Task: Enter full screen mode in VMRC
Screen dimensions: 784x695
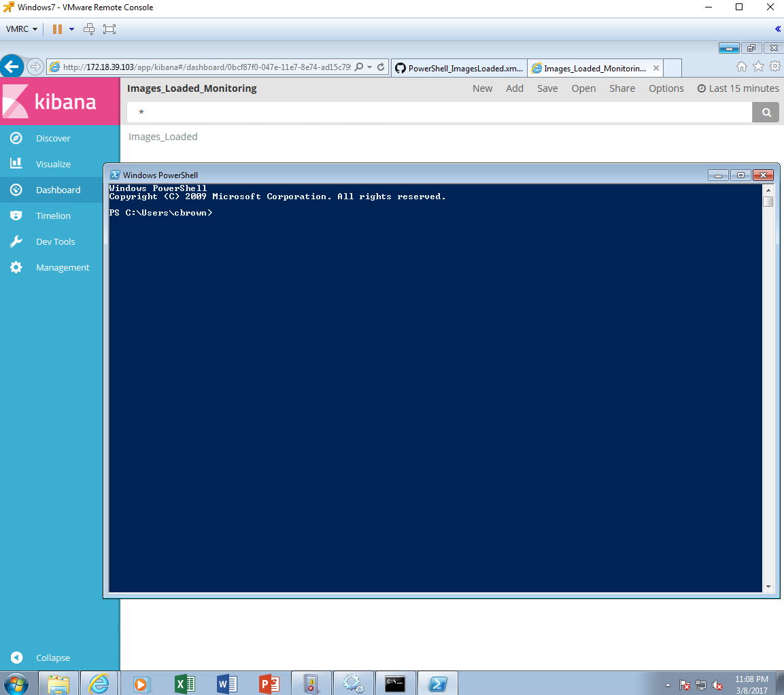Action: tap(109, 29)
